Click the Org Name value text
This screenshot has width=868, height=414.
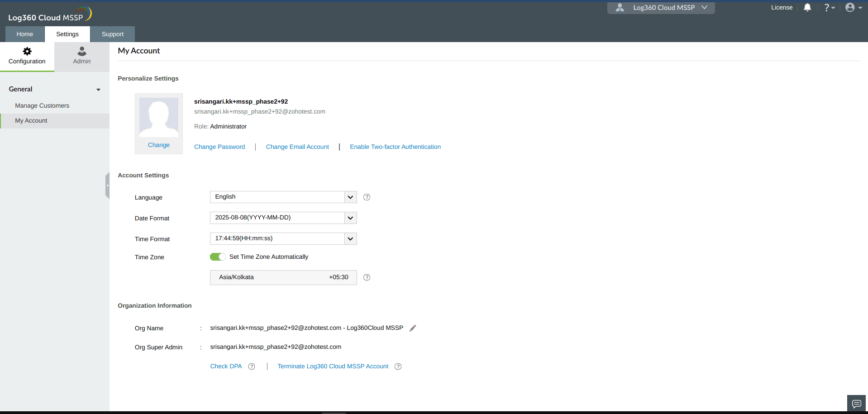(x=306, y=328)
